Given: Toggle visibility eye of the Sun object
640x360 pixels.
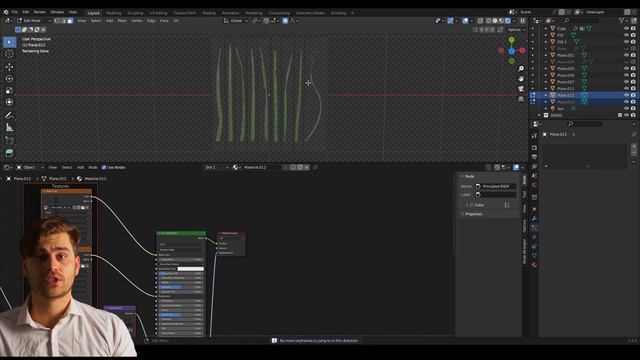Looking at the screenshot, I should [x=626, y=109].
